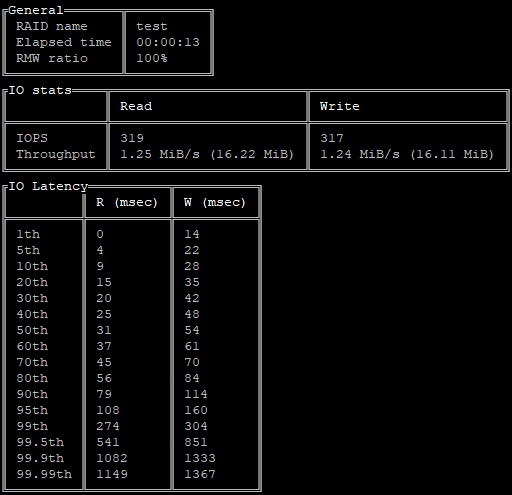Select the write IOPS value 317
Screen dimensions: 512x495
(332, 138)
